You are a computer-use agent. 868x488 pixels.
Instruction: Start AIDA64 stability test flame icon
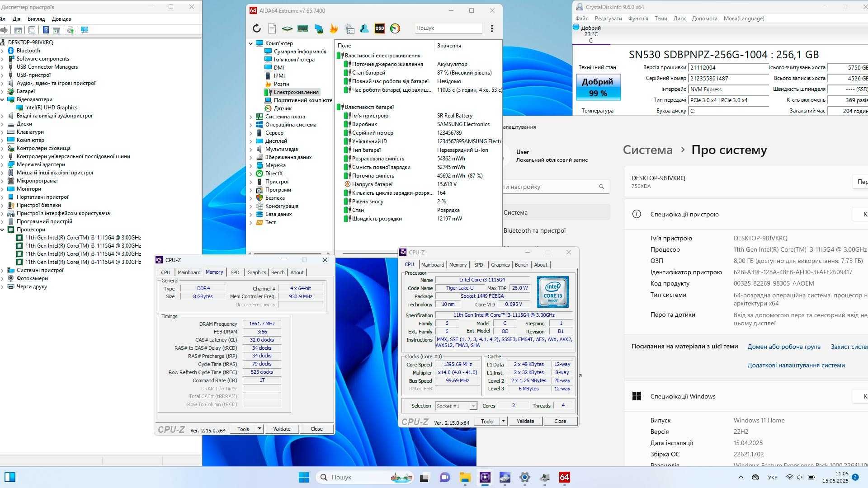pos(334,28)
